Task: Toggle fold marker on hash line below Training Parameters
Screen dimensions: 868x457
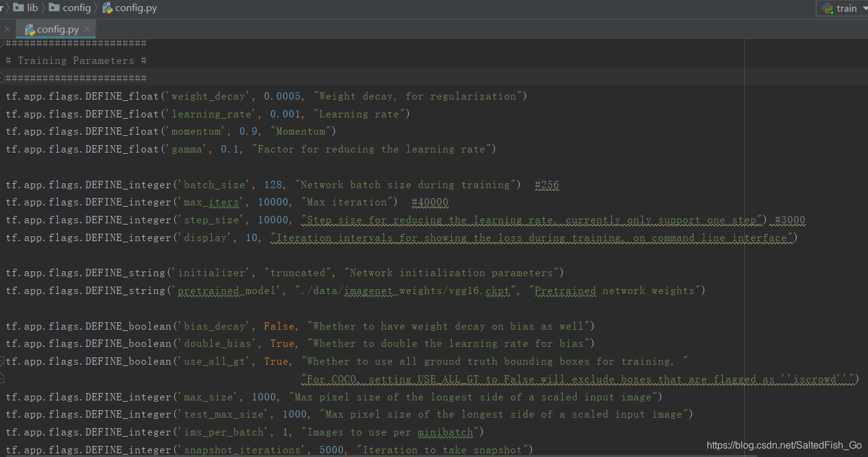Action: tap(2, 78)
